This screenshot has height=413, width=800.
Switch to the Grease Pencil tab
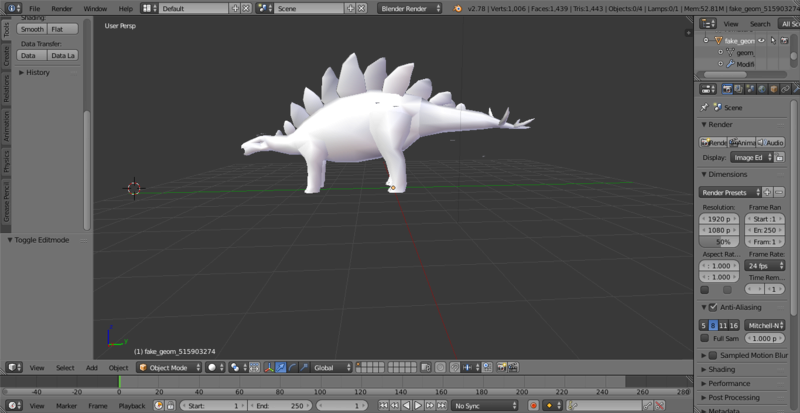click(x=6, y=202)
